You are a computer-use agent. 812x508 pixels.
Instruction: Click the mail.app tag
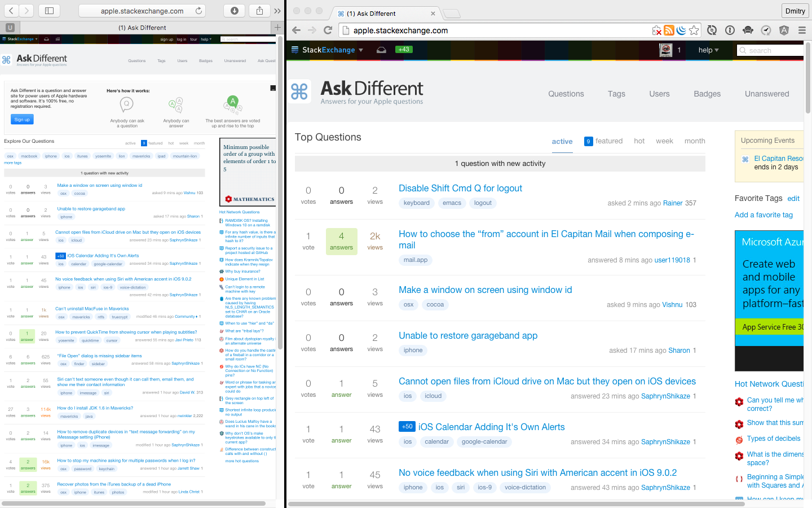416,260
